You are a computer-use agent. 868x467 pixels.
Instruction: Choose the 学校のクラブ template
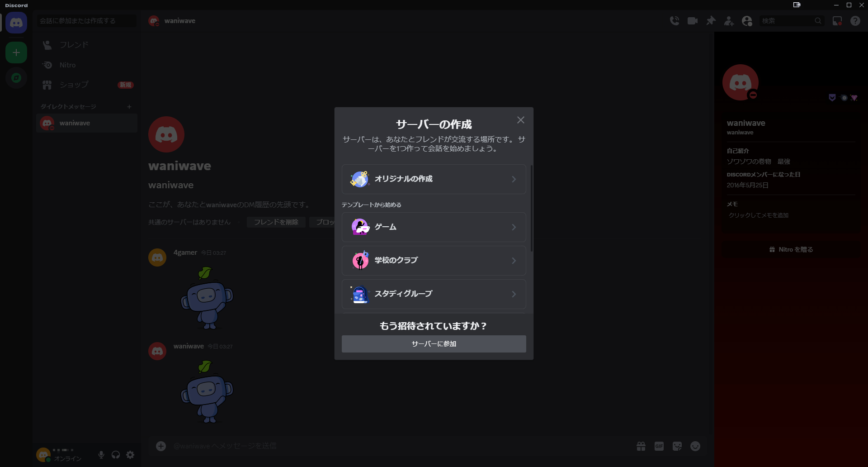click(x=434, y=261)
